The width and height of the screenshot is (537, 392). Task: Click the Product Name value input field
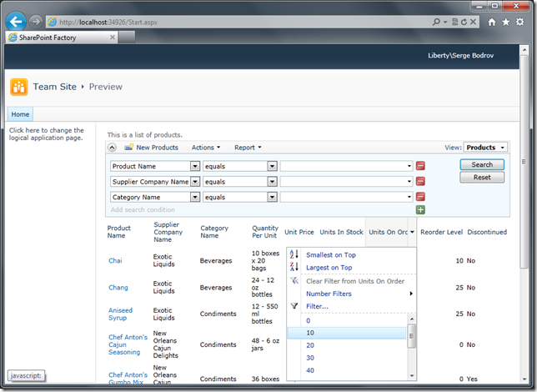coord(346,166)
